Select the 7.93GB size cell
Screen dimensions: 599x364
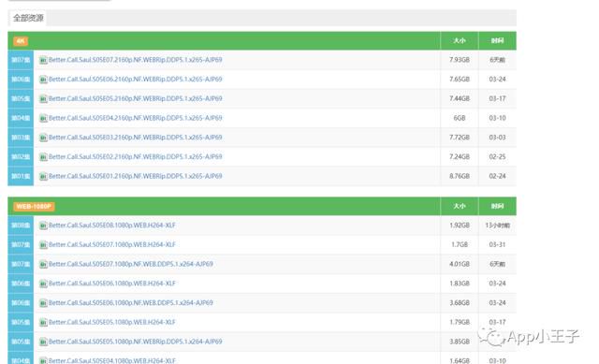[460, 60]
